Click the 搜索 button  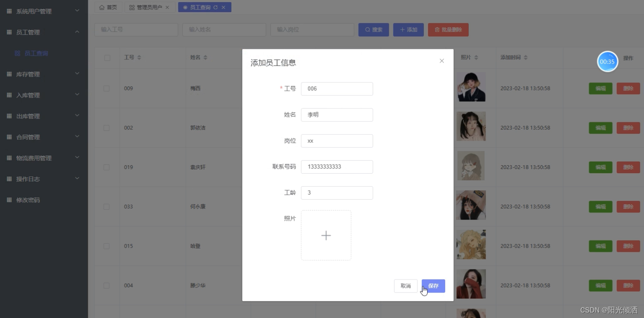[x=374, y=30]
